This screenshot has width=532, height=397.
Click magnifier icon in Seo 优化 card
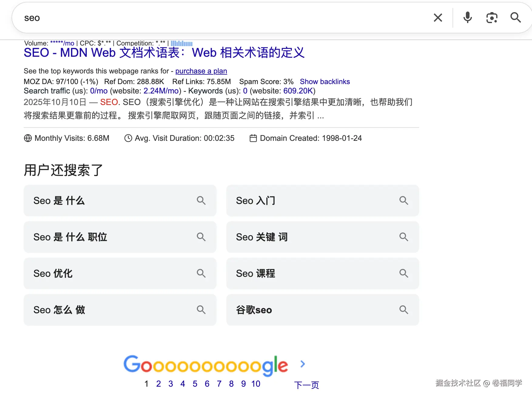tap(201, 273)
